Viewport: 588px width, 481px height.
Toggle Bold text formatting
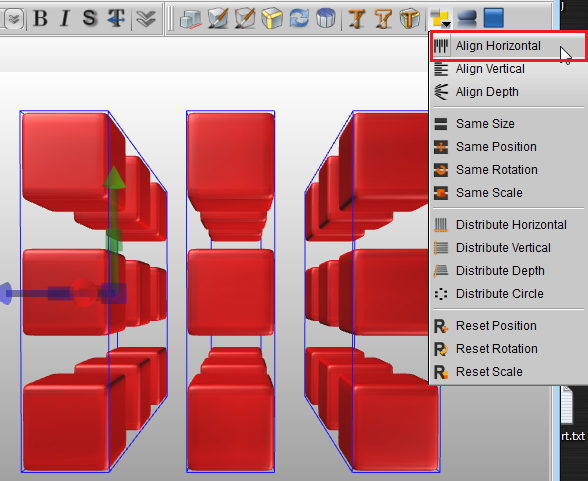[x=40, y=18]
